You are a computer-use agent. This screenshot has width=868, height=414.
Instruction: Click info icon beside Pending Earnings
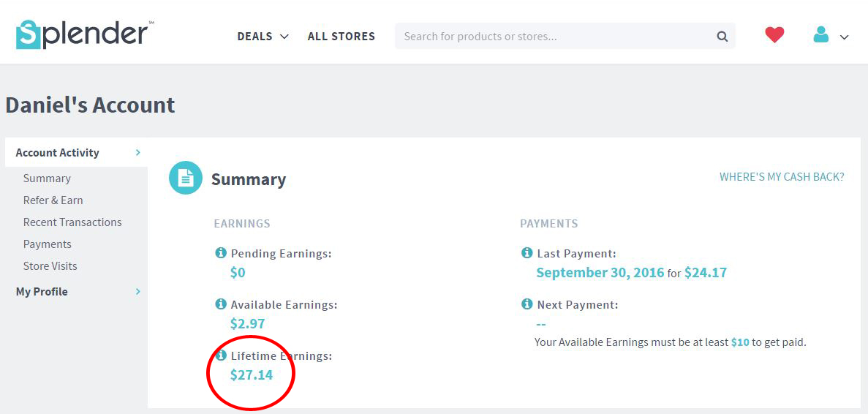(x=220, y=253)
